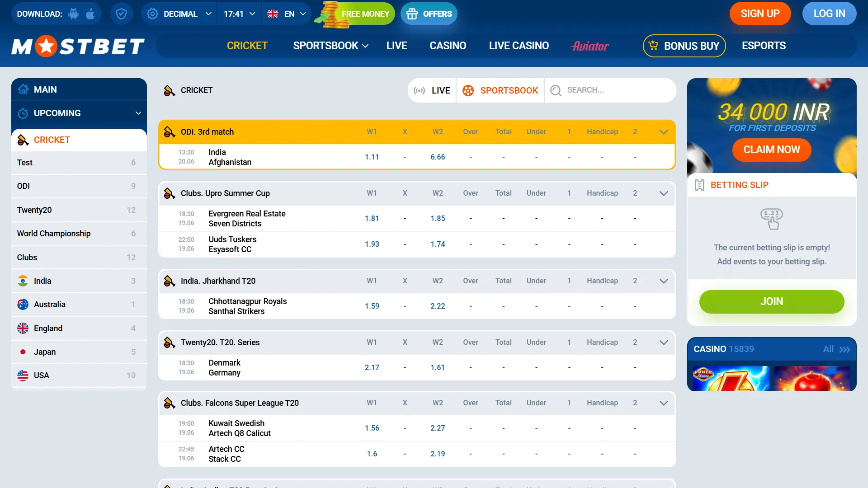The width and height of the screenshot is (868, 488).
Task: Select the Twenty20 sidebar category
Action: (x=79, y=210)
